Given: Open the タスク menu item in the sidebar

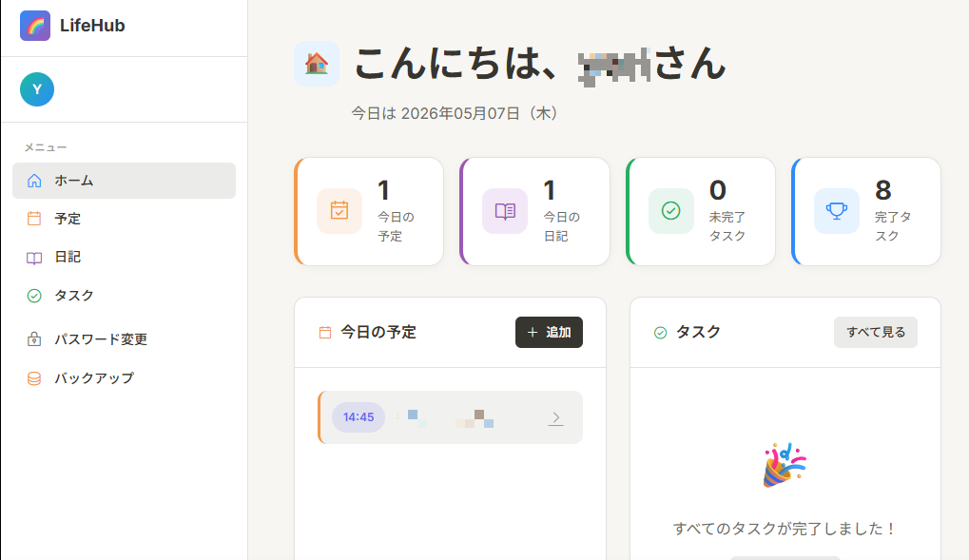Looking at the screenshot, I should (x=125, y=296).
